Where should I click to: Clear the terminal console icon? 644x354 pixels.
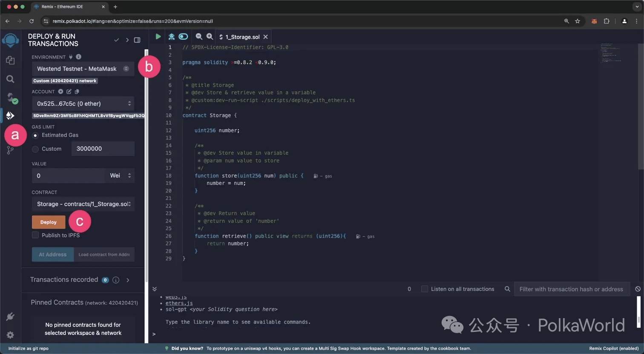click(x=638, y=289)
